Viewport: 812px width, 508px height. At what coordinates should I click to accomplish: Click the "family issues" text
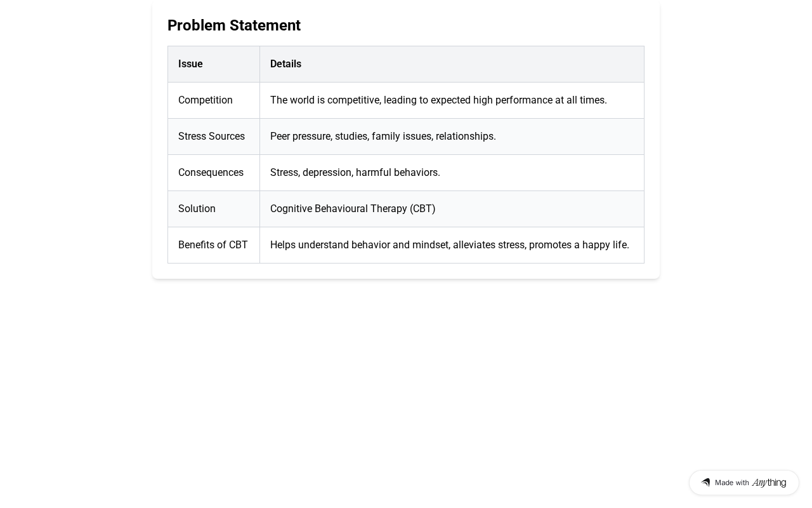pos(401,137)
